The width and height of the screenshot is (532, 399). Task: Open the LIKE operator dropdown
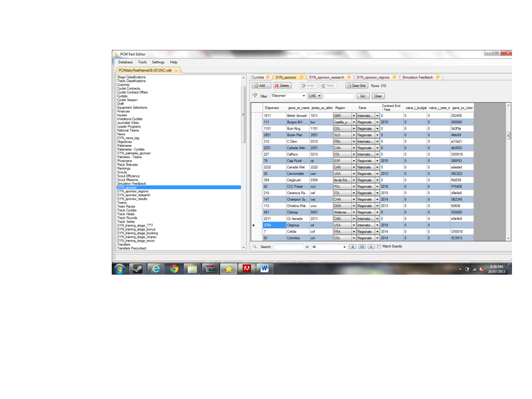coord(319,96)
